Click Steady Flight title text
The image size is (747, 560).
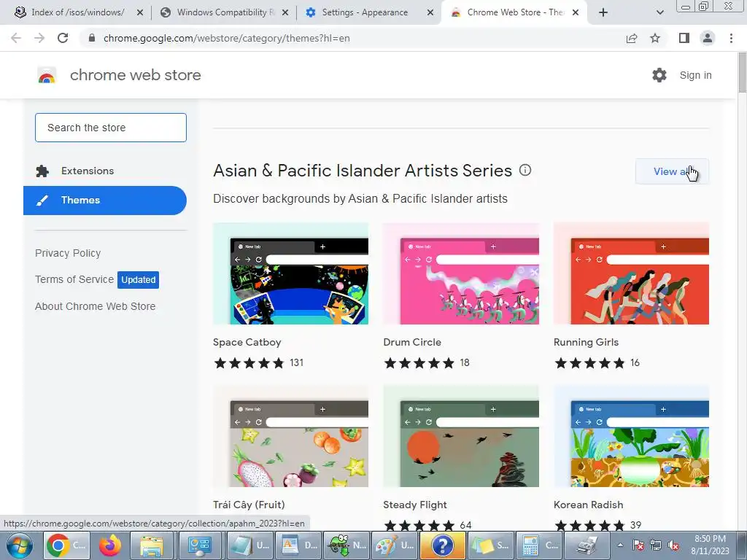(415, 505)
